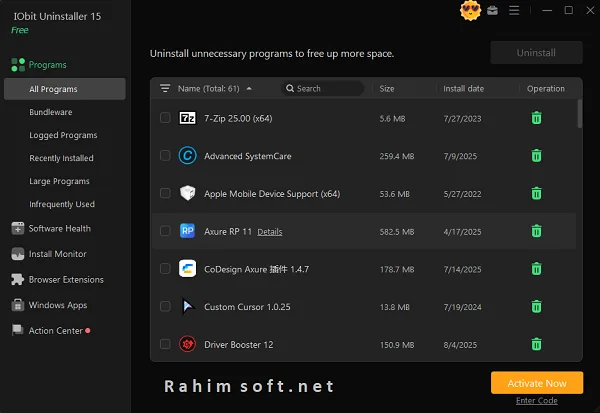Click trash icon for Custom Cursor 1.0.25
The height and width of the screenshot is (413, 600).
point(536,307)
